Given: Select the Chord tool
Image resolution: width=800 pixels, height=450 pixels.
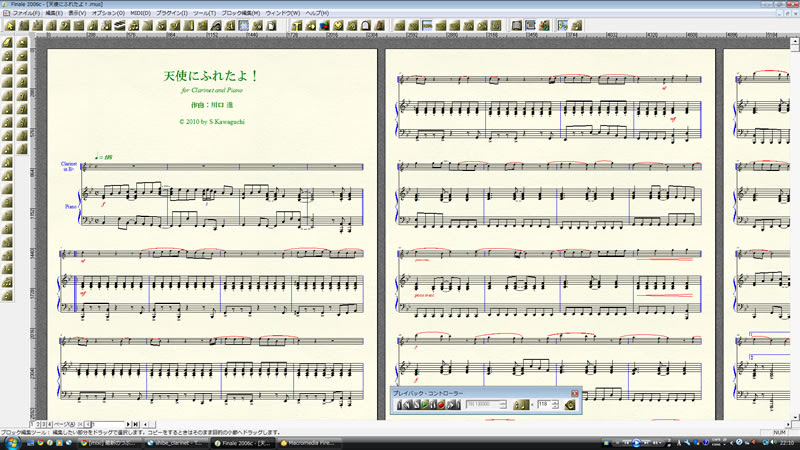Looking at the screenshot, I should (x=203, y=26).
